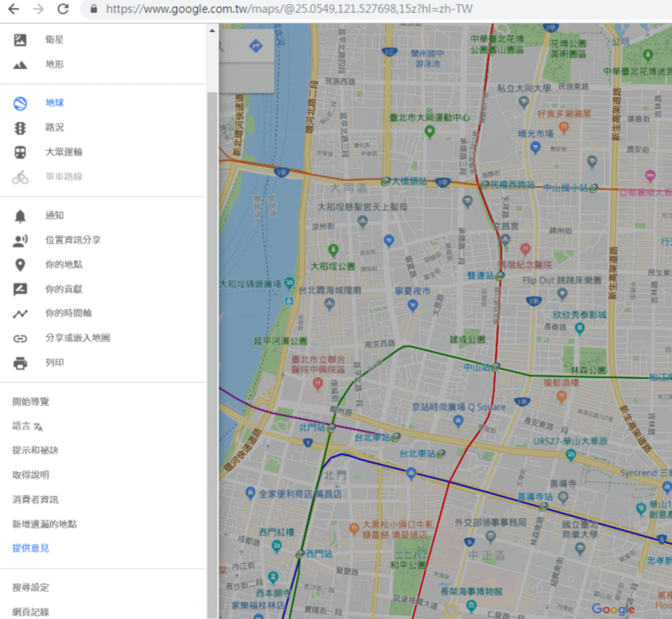The image size is (672, 619).
Task: Click the 西門紅樓 marker icon
Action: pos(277,546)
